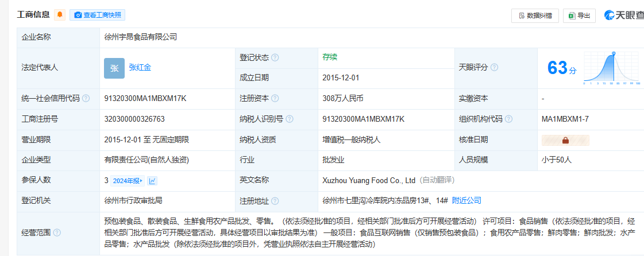The image size is (644, 256).
Task: Click help icon beside 组织机构代码
Action: (508, 119)
